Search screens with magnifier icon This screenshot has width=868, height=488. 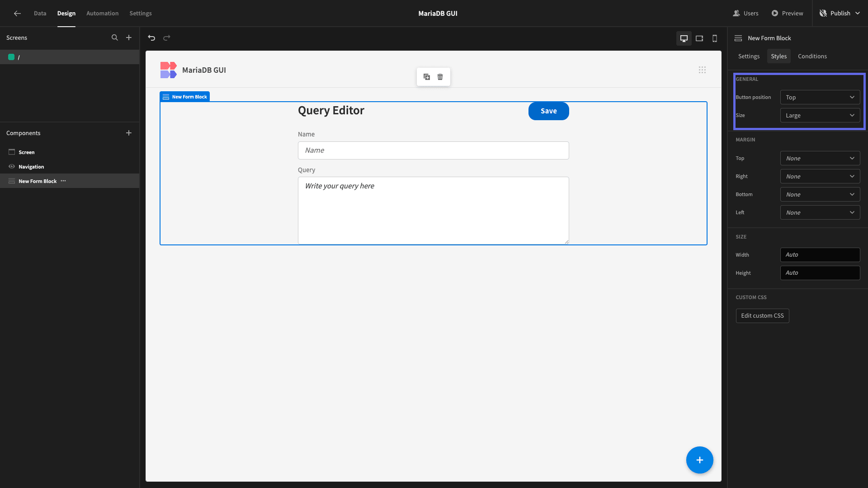pos(115,38)
